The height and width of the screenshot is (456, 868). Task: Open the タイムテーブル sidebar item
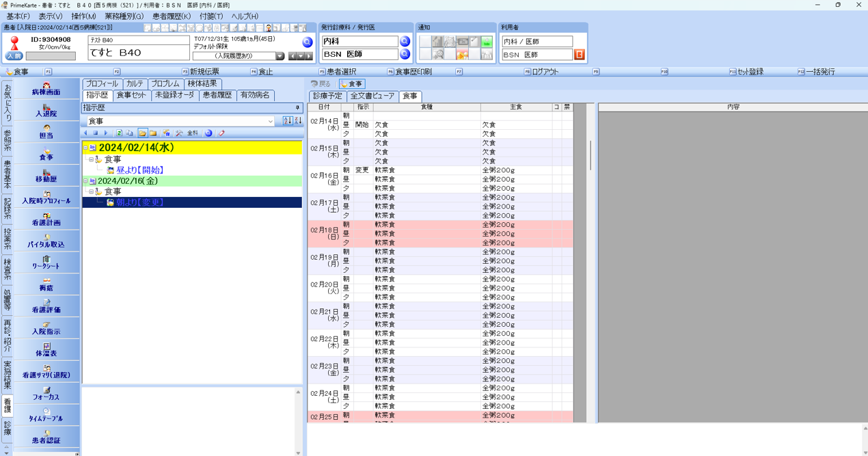coord(46,416)
